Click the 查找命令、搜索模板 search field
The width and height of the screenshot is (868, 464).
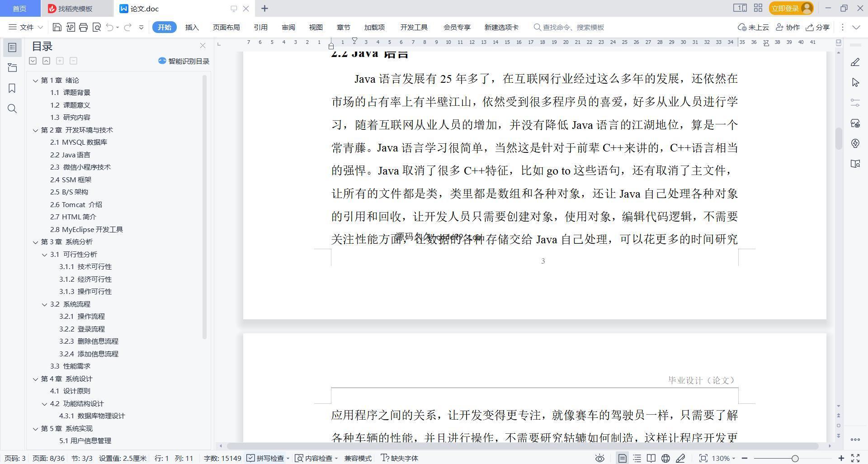point(570,27)
